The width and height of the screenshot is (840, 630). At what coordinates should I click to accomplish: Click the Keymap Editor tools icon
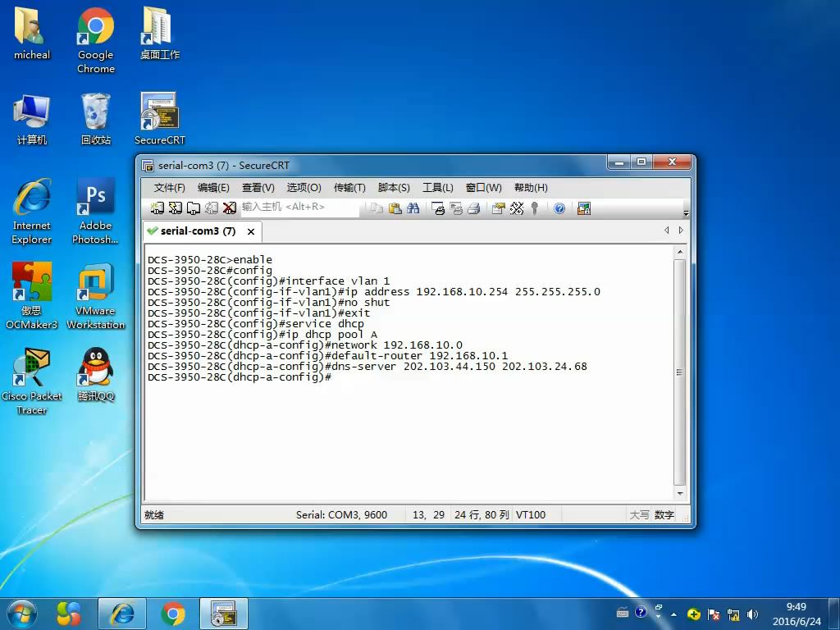pyautogui.click(x=517, y=208)
